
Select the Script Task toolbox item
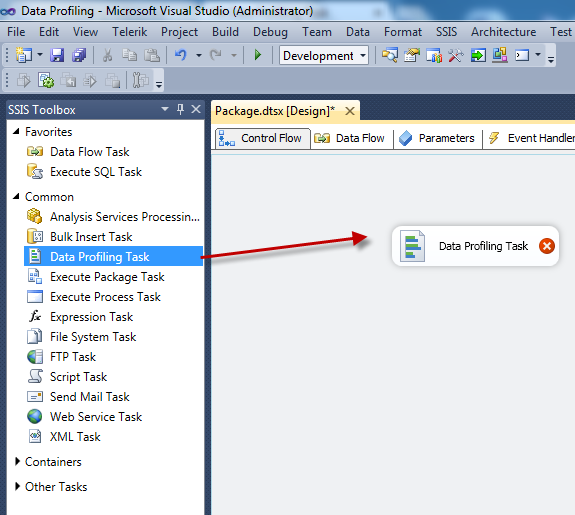(78, 377)
